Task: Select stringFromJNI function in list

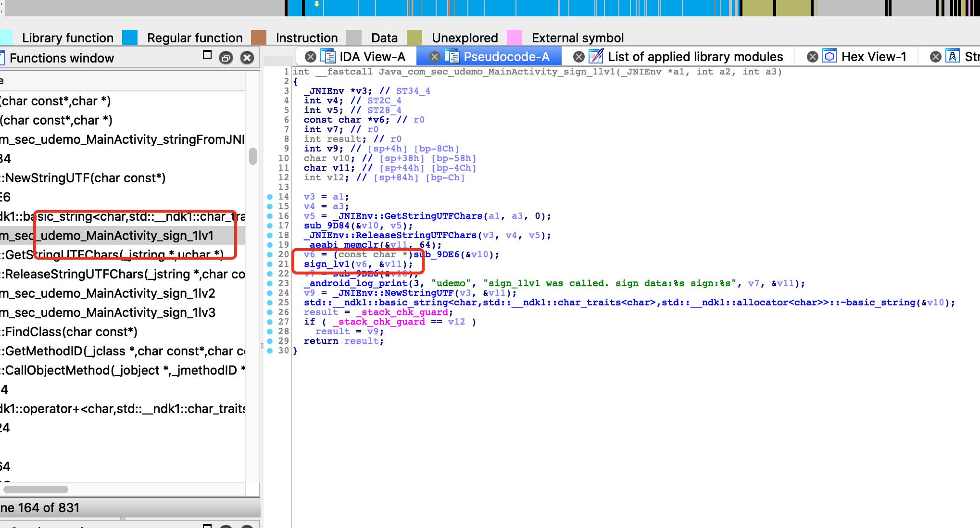Action: coord(122,139)
